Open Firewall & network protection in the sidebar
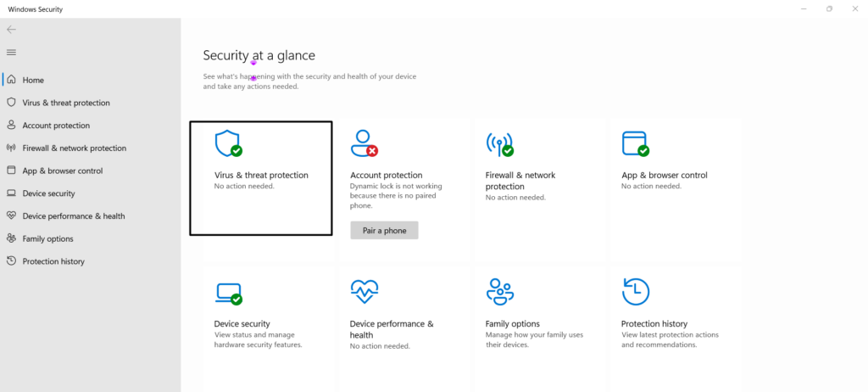 click(74, 148)
